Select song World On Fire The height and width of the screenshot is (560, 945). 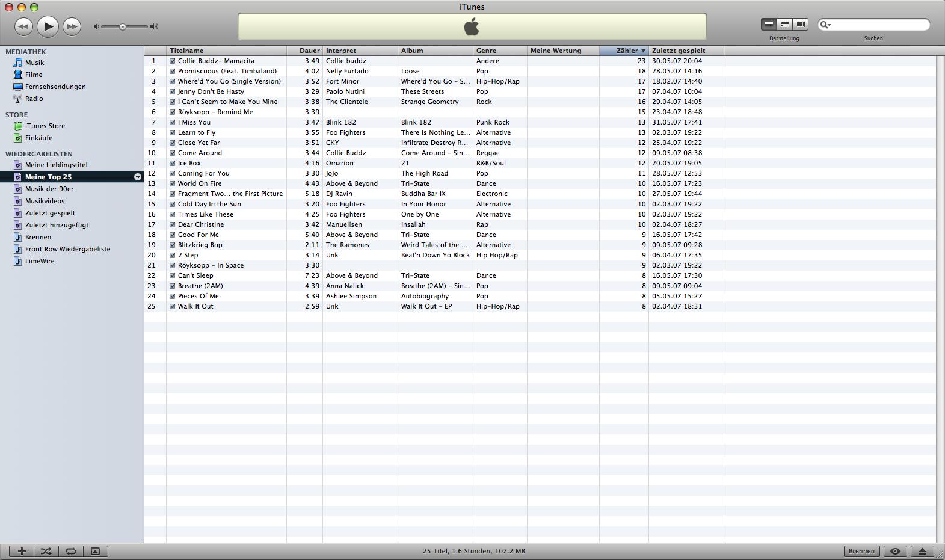click(x=200, y=183)
